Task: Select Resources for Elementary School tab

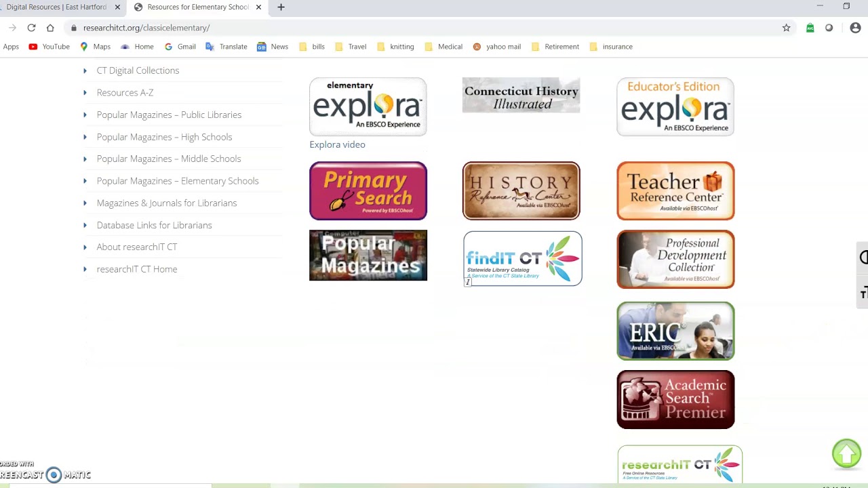Action: pyautogui.click(x=198, y=7)
